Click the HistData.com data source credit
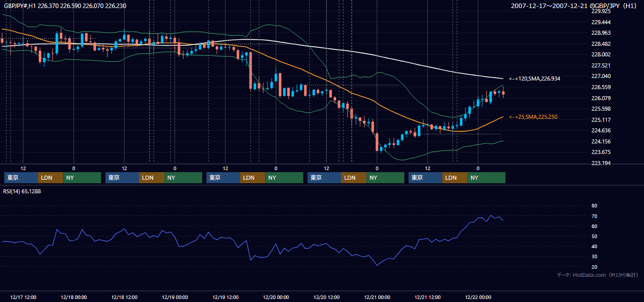 point(597,275)
